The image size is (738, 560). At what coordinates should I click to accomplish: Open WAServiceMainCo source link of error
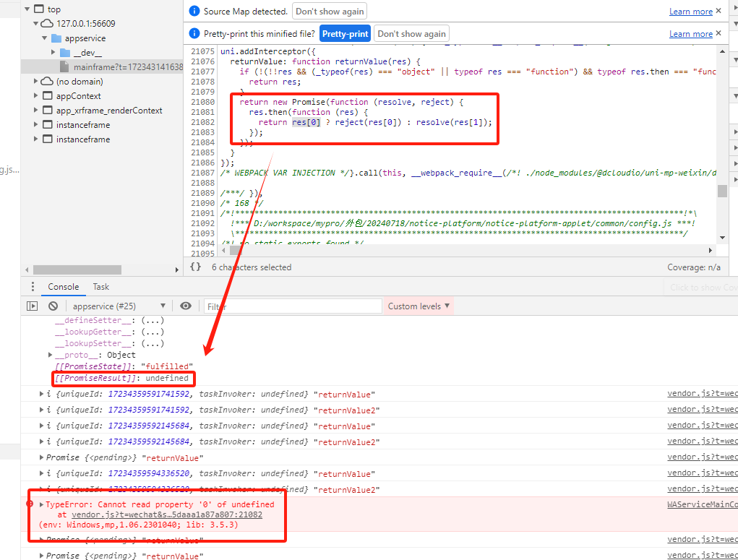click(x=703, y=504)
